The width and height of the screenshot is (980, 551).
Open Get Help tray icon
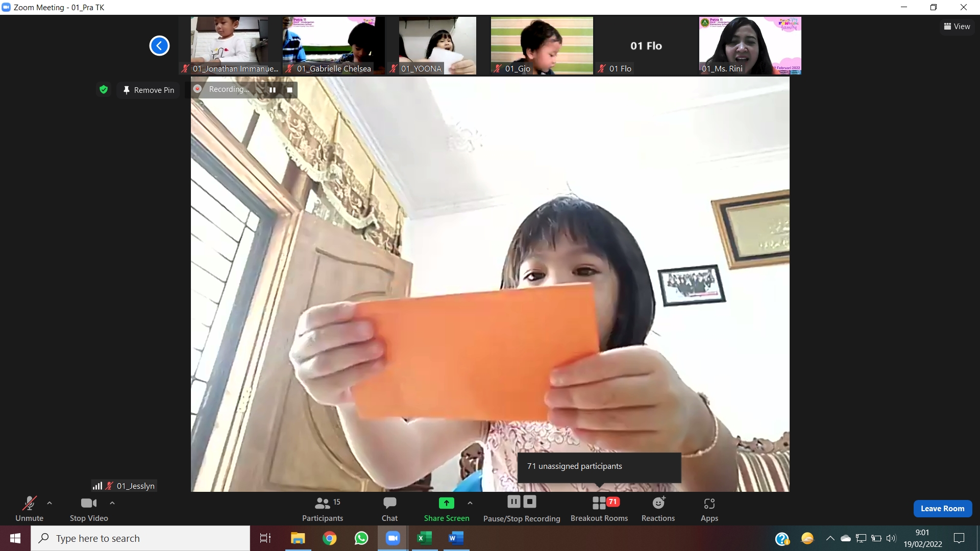coord(782,539)
